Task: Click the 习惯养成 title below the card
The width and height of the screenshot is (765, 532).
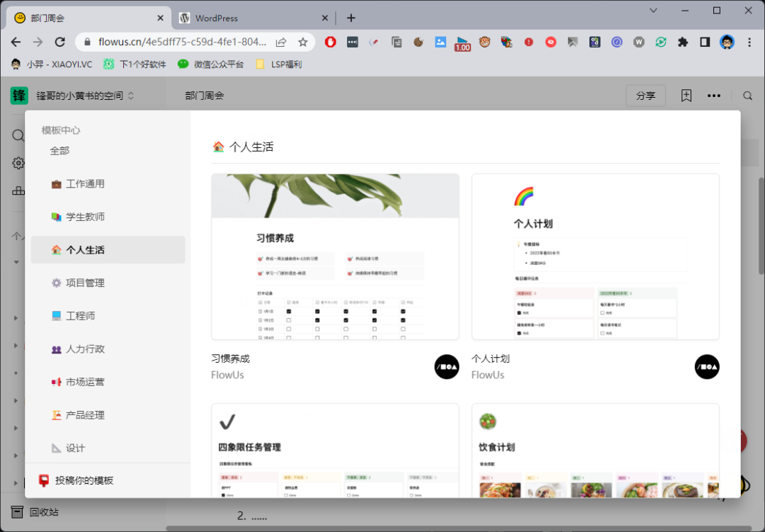Action: [230, 358]
